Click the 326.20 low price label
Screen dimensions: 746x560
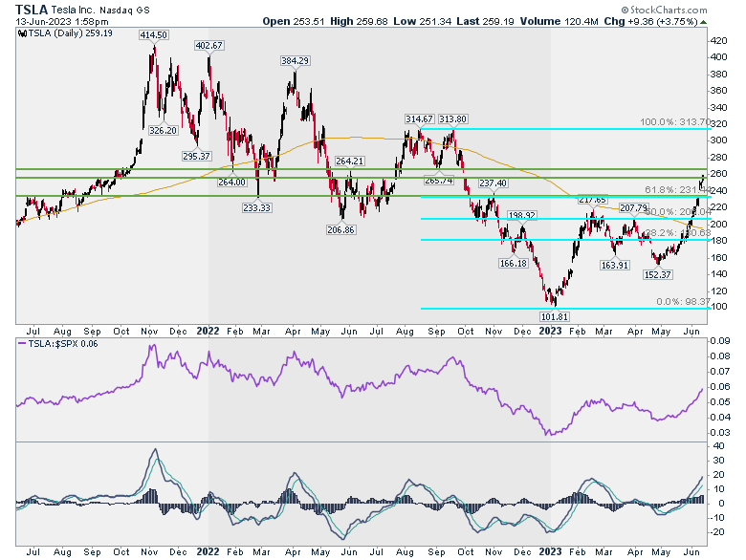(x=164, y=130)
